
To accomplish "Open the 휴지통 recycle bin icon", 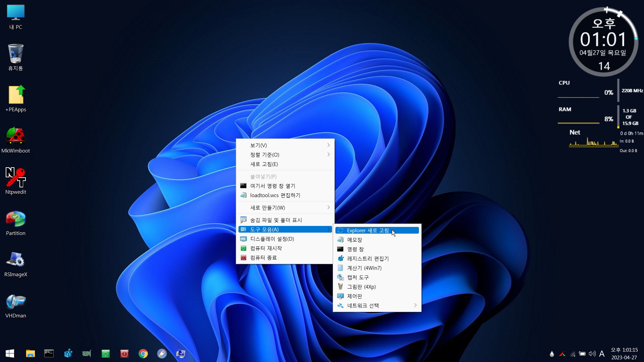I will click(15, 57).
